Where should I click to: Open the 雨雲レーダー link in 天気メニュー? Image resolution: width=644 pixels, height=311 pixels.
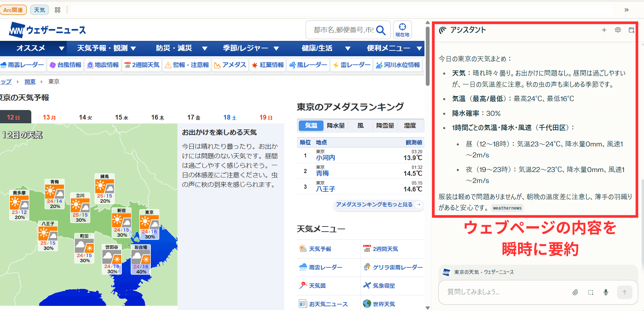325,267
